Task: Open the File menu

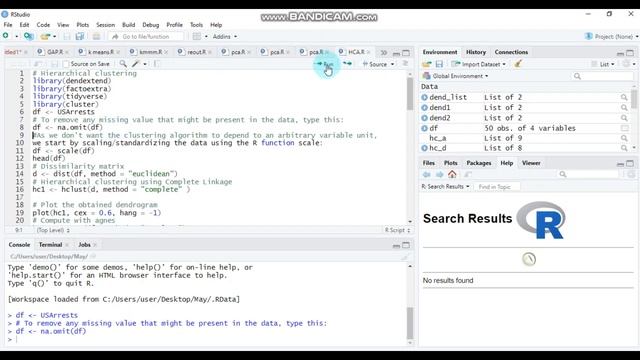Action: tap(8, 25)
